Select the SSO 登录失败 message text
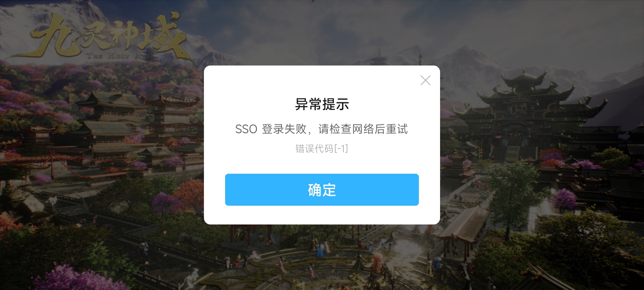This screenshot has height=290, width=644. [321, 129]
